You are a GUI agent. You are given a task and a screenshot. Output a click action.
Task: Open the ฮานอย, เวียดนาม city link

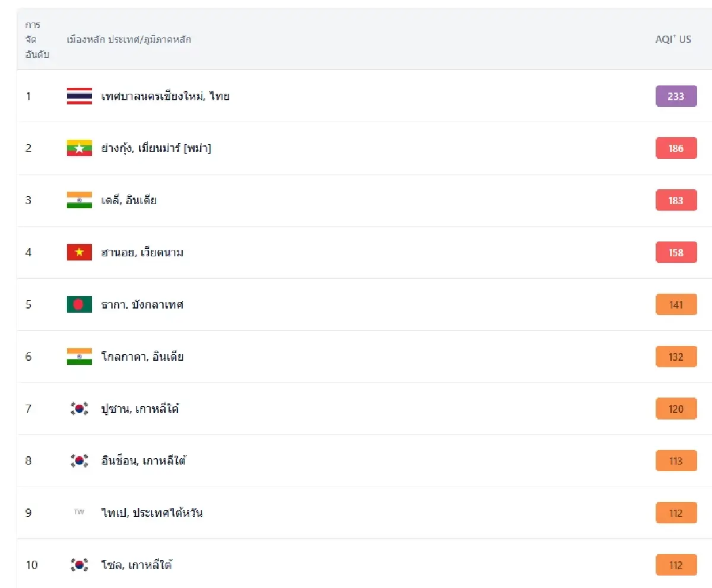142,253
